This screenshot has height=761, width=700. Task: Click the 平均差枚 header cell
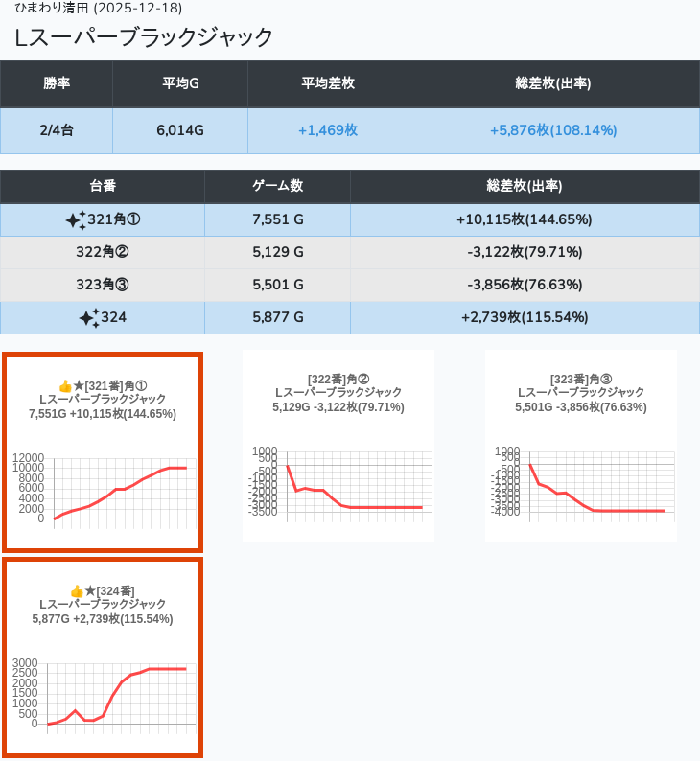pyautogui.click(x=328, y=83)
